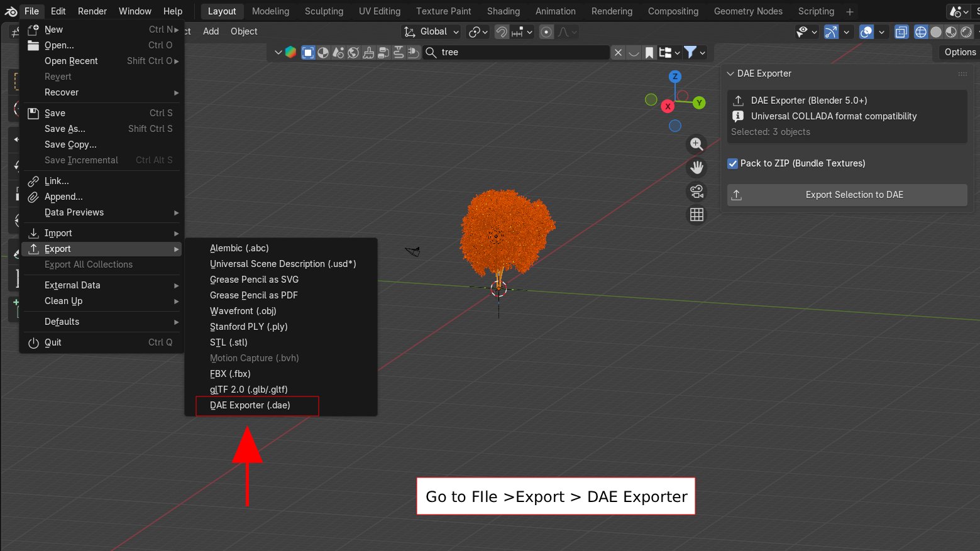
Task: Click the Options button
Action: 960,52
